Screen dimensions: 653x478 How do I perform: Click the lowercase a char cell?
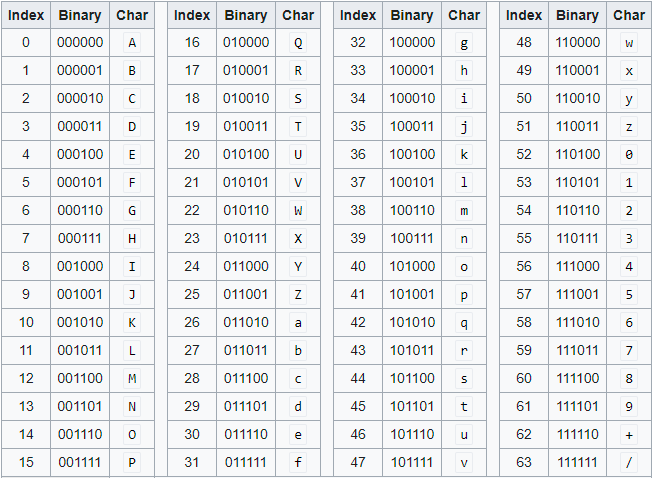tap(298, 322)
